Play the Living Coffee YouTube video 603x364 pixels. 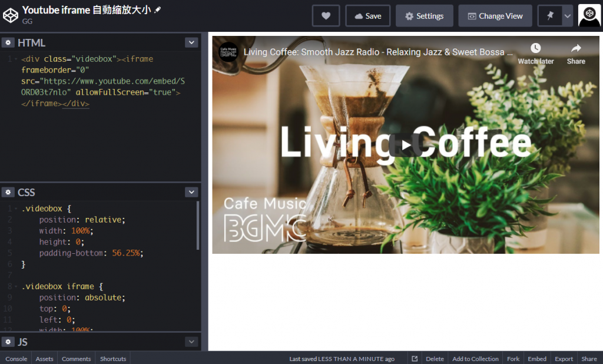pos(406,145)
